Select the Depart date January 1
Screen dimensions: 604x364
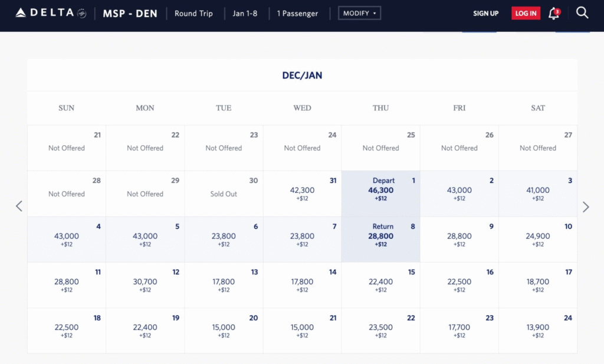[x=380, y=194]
